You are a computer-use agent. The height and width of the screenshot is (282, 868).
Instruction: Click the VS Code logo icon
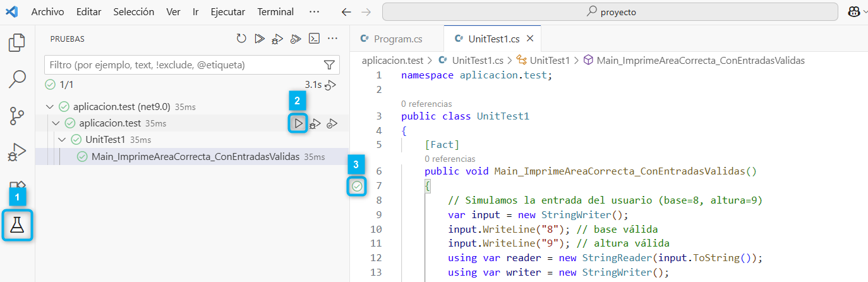pos(11,11)
